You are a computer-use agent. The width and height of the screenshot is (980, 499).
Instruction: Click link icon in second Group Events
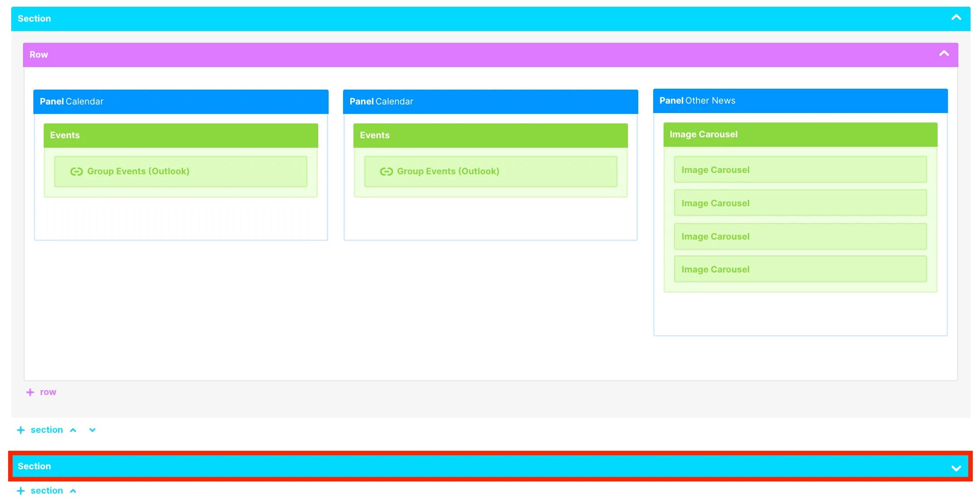coord(386,172)
